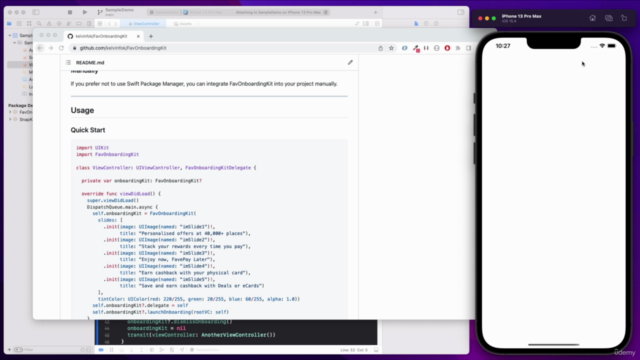Image resolution: width=640 pixels, height=360 pixels.
Task: Open the Xcode file inspector
Action: pos(416,24)
